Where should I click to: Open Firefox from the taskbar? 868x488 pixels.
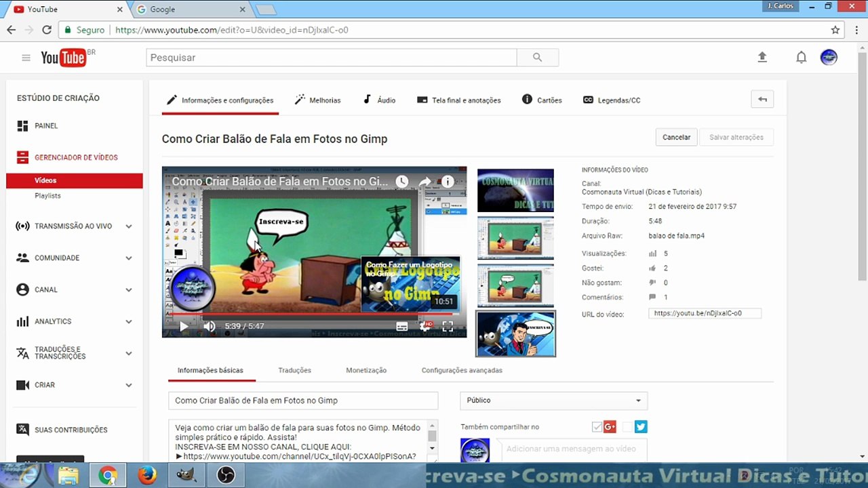tap(146, 476)
